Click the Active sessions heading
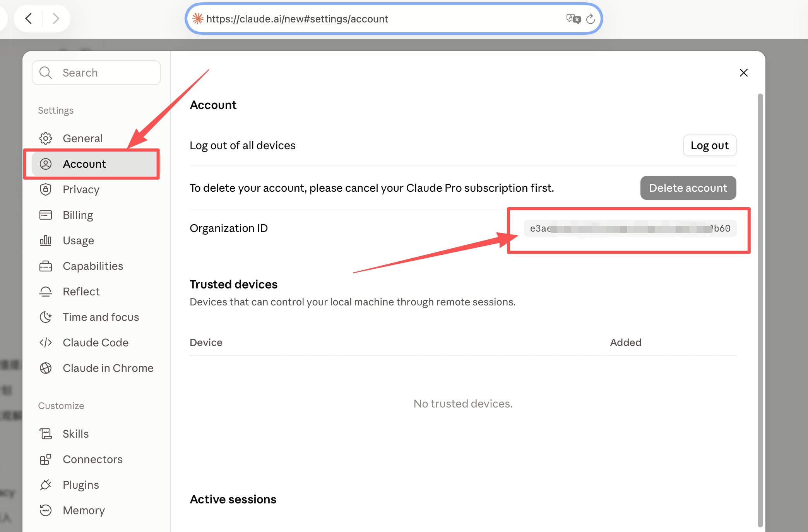The width and height of the screenshot is (808, 532). coord(233,500)
